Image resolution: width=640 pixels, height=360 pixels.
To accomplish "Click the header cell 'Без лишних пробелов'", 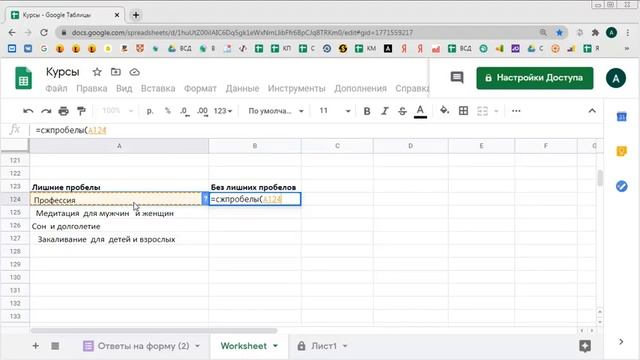I will 255,187.
